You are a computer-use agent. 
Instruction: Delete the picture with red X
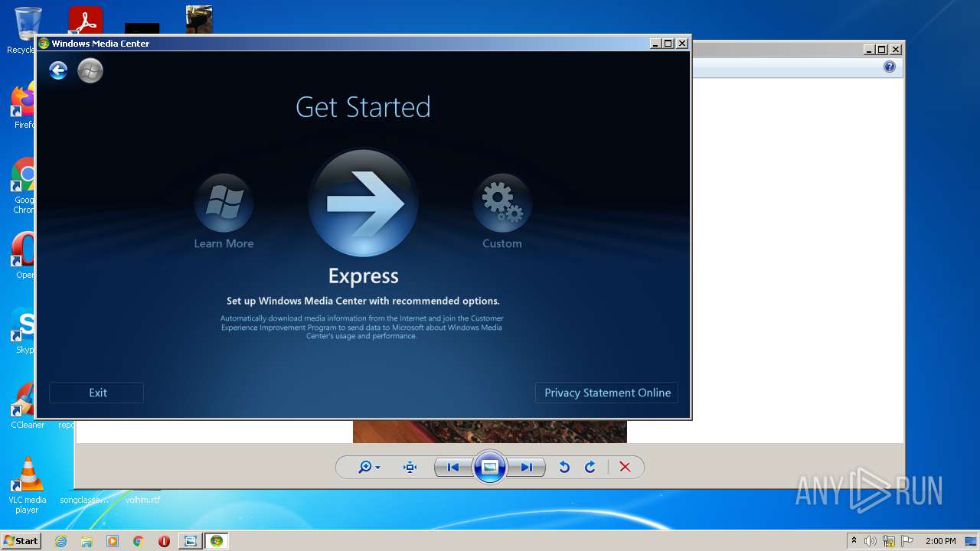click(x=625, y=467)
